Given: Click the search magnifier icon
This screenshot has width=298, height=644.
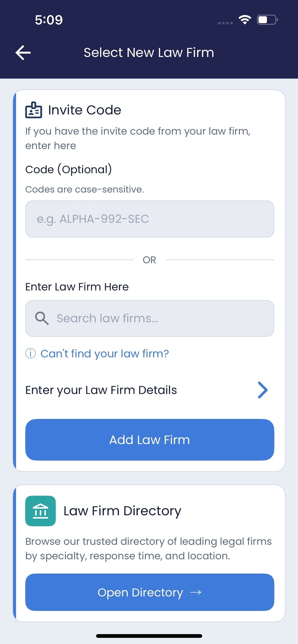Looking at the screenshot, I should pyautogui.click(x=42, y=318).
